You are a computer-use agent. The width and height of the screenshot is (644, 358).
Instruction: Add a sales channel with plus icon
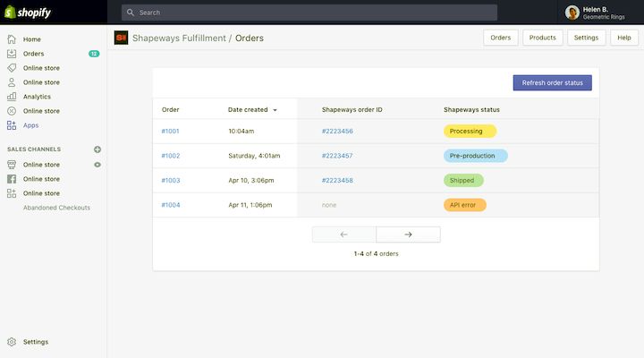[x=97, y=149]
